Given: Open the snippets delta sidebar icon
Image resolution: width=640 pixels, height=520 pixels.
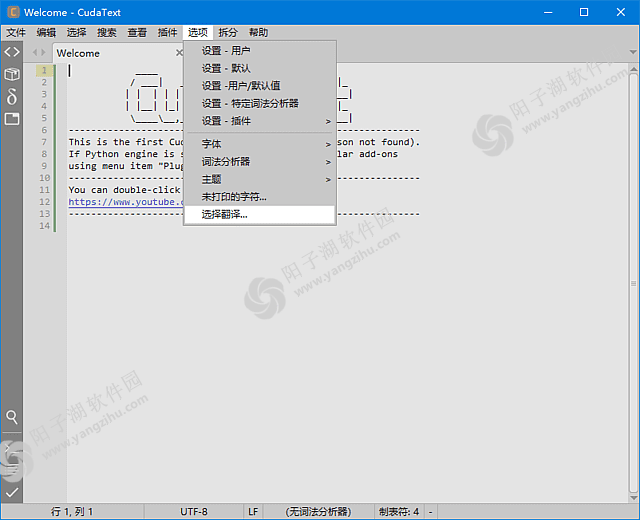Looking at the screenshot, I should pos(12,96).
